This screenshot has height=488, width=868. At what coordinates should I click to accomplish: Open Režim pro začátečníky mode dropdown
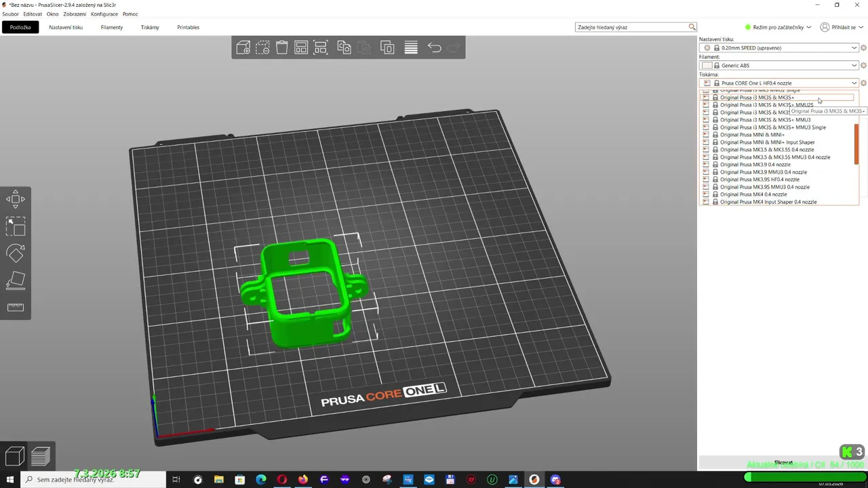(777, 27)
